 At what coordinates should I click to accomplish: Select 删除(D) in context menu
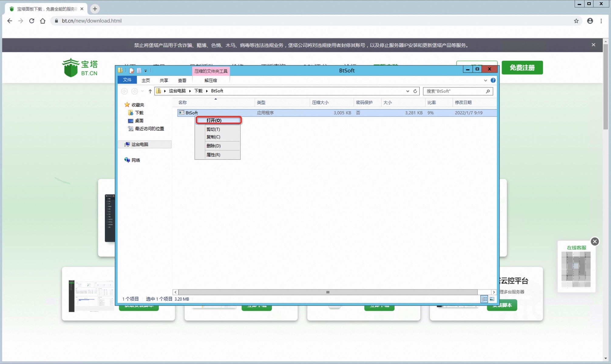(x=218, y=146)
